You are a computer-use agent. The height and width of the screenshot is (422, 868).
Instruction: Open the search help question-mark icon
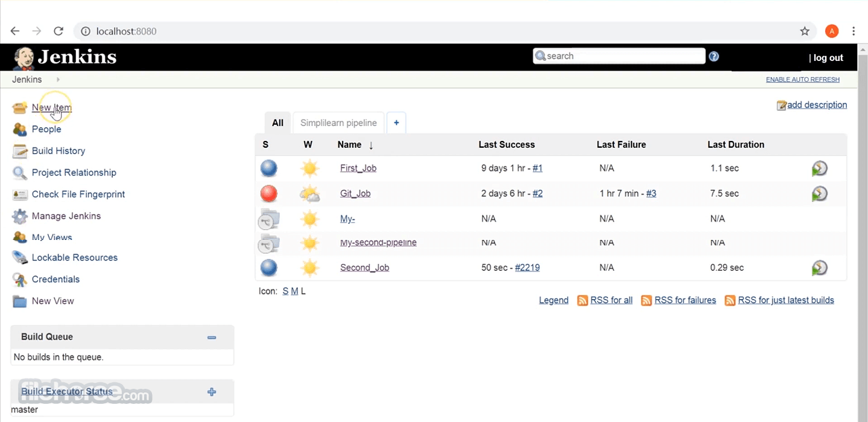714,56
